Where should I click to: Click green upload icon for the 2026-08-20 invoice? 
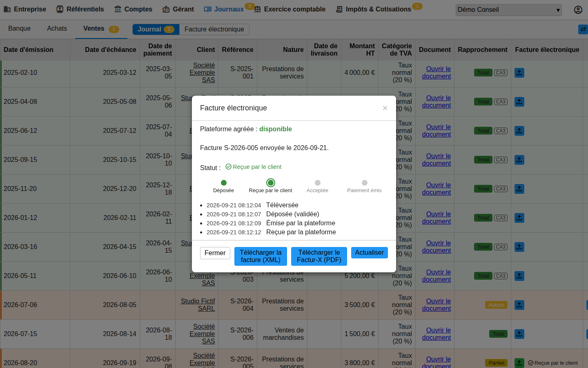[519, 363]
